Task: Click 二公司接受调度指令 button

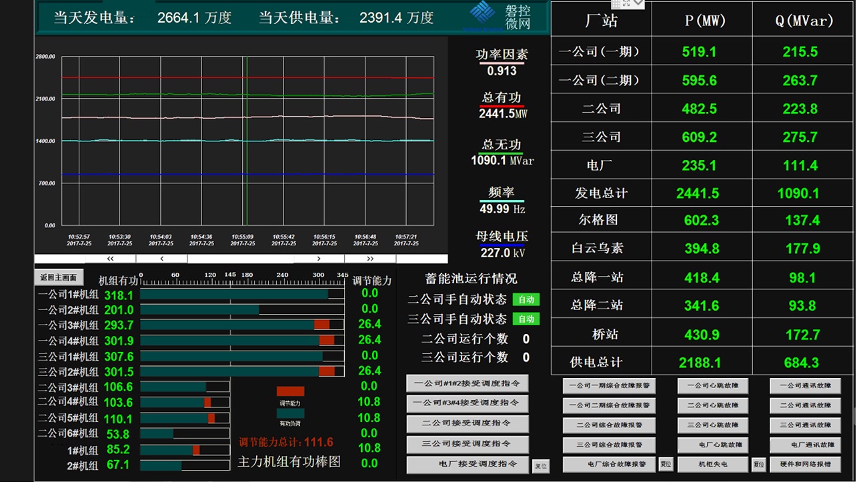Action: [468, 423]
